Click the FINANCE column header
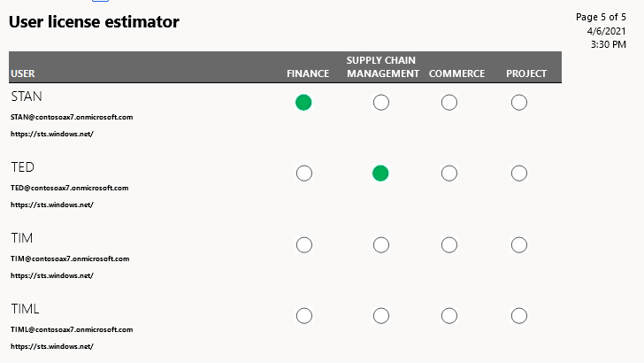644x363 pixels. point(308,73)
